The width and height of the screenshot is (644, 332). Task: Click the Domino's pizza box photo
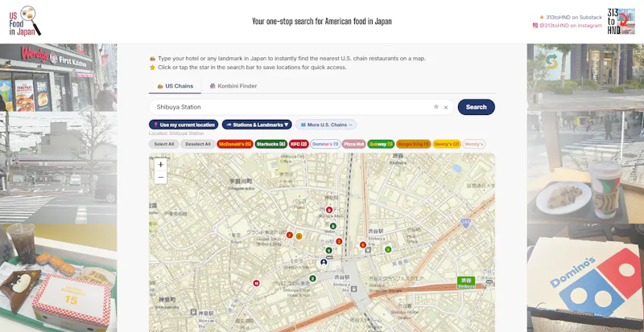coord(586,278)
